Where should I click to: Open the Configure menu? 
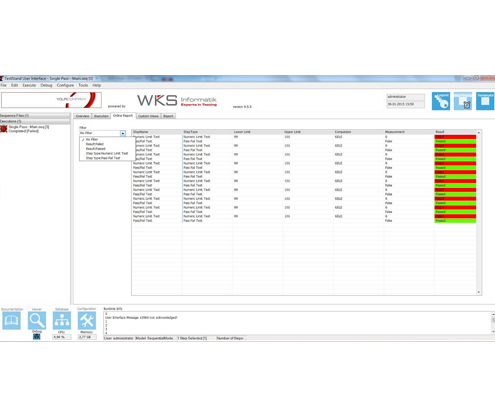click(65, 85)
